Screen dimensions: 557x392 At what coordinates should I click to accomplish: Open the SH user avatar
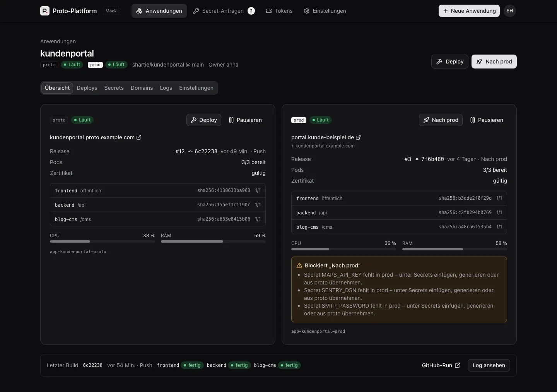[x=510, y=11]
